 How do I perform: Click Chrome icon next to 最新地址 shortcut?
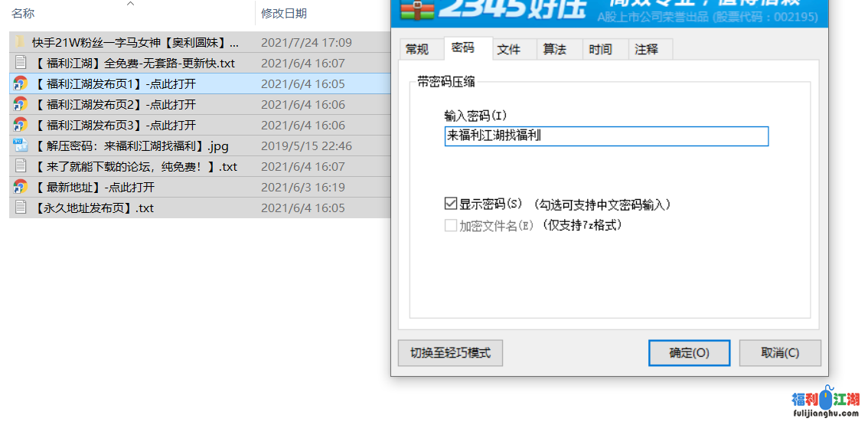pyautogui.click(x=21, y=187)
